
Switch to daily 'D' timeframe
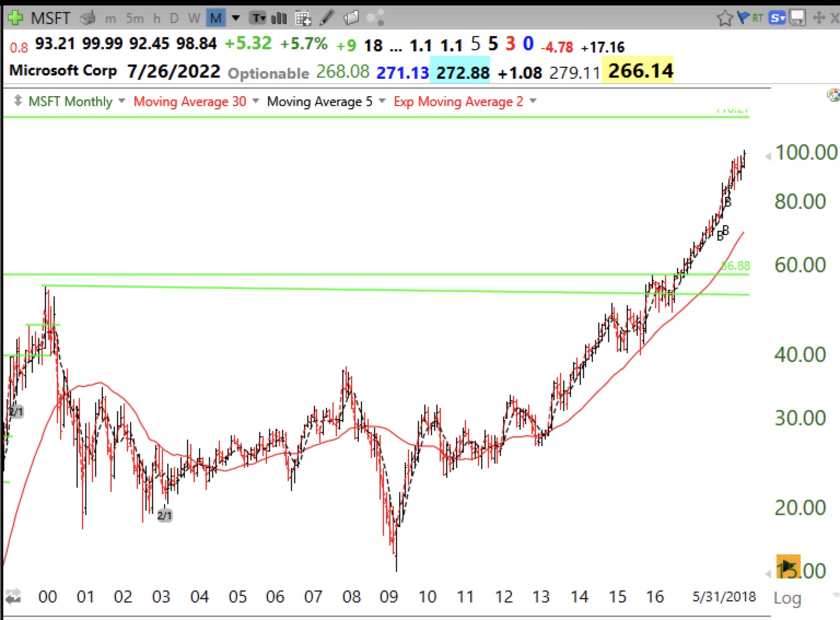click(174, 19)
